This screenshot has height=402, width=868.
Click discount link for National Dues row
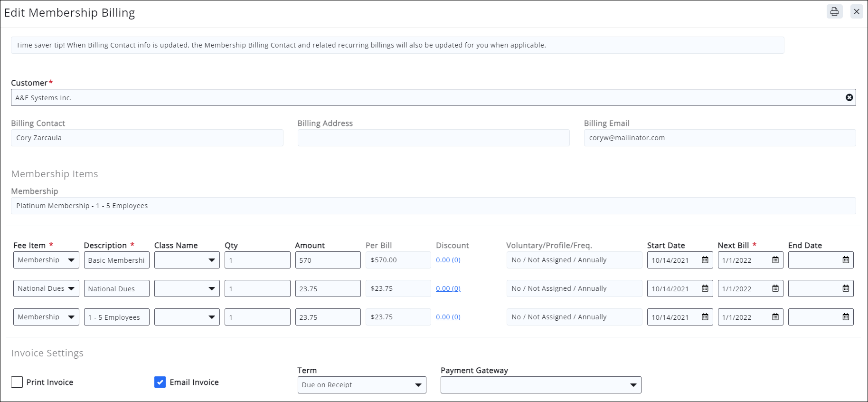coord(448,288)
